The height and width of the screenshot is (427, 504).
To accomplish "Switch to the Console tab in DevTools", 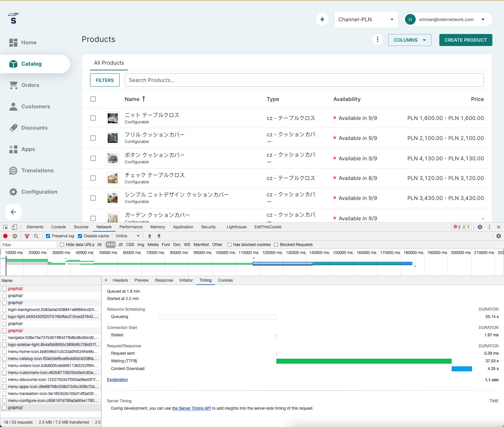I will click(x=58, y=227).
